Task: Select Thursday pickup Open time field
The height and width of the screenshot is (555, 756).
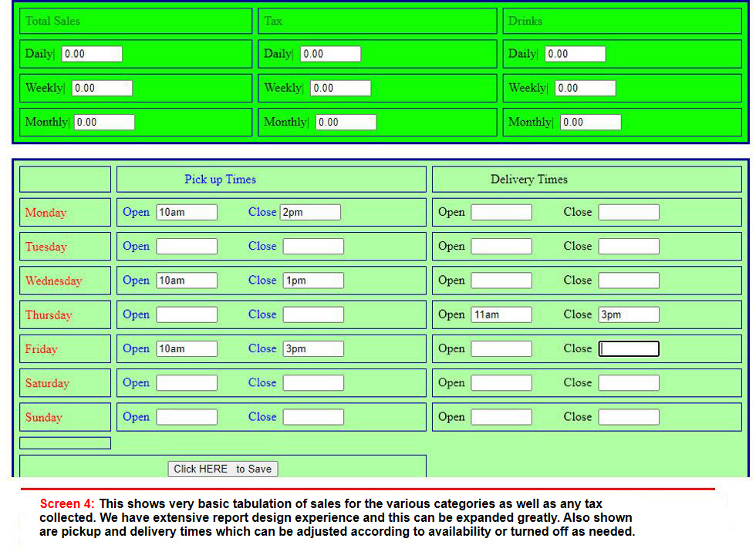Action: click(x=187, y=314)
